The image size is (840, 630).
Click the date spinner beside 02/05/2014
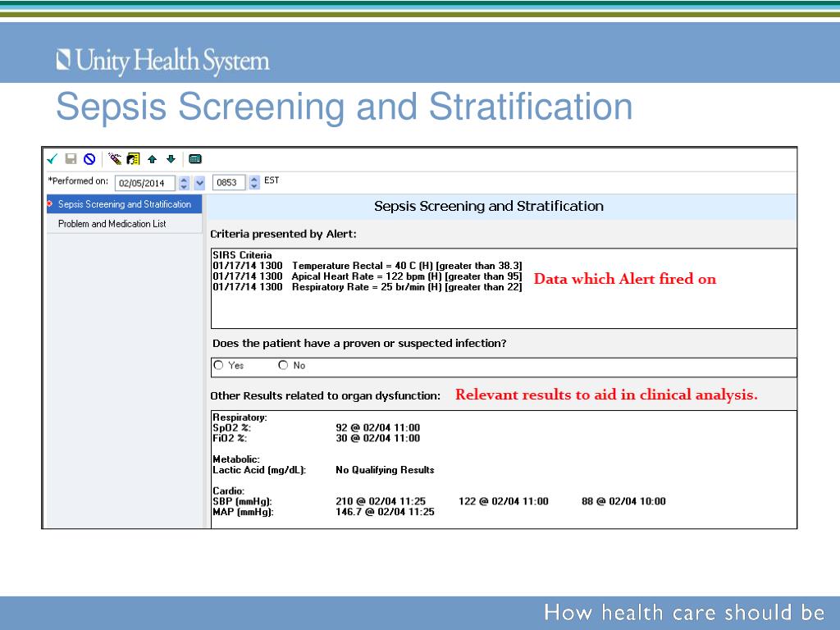(x=184, y=183)
